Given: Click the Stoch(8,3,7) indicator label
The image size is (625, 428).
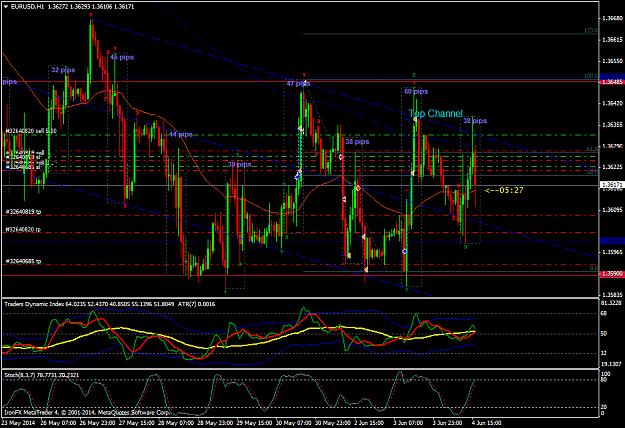Looking at the screenshot, I should pyautogui.click(x=41, y=375).
